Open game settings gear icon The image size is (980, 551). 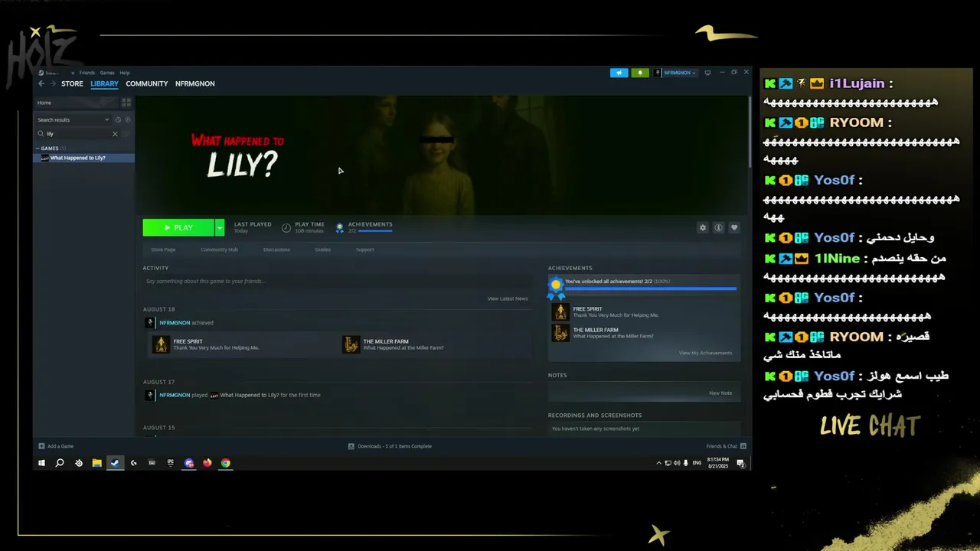pos(703,227)
